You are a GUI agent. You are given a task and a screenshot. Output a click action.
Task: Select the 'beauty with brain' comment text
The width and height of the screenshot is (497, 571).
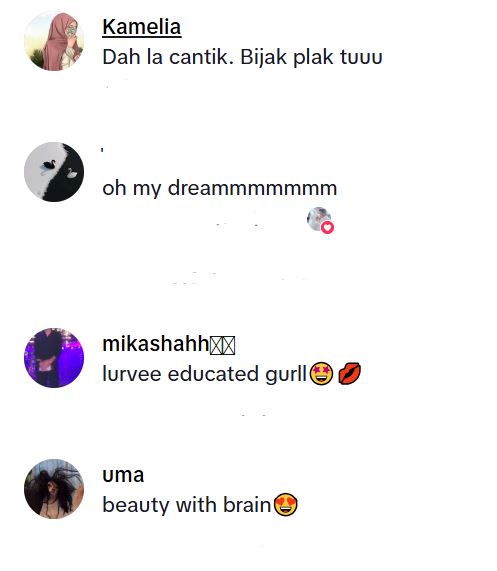pyautogui.click(x=187, y=505)
